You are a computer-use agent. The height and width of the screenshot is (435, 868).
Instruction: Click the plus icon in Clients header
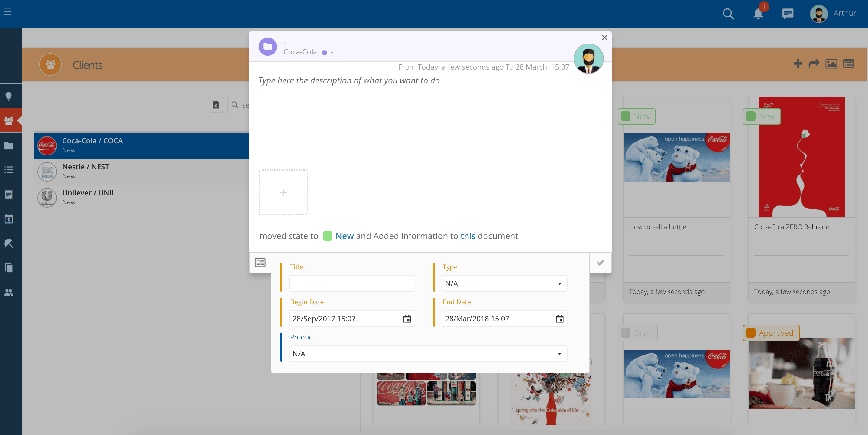pos(798,64)
